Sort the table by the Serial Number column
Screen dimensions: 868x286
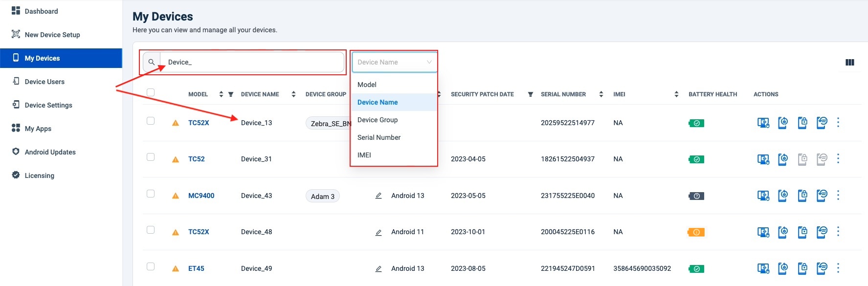click(601, 94)
